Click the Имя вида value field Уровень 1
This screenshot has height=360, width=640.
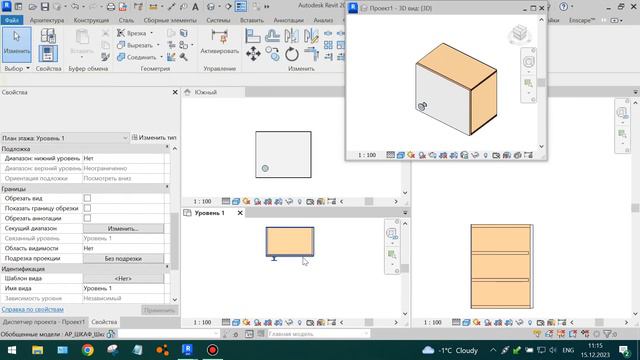click(123, 288)
